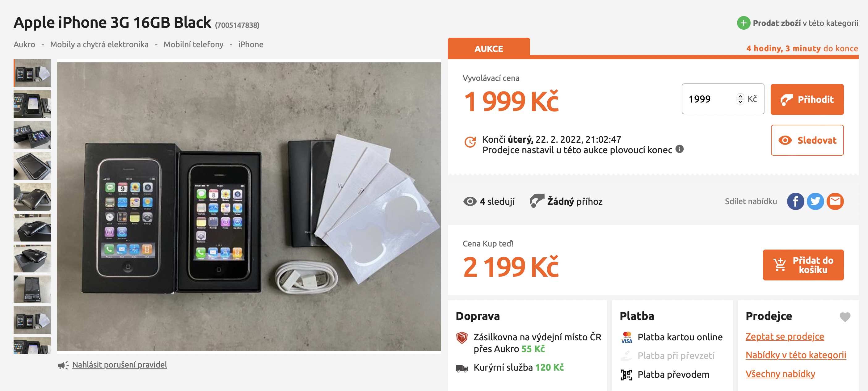Click Přidat do košíku button
The height and width of the screenshot is (391, 868).
pos(803,265)
